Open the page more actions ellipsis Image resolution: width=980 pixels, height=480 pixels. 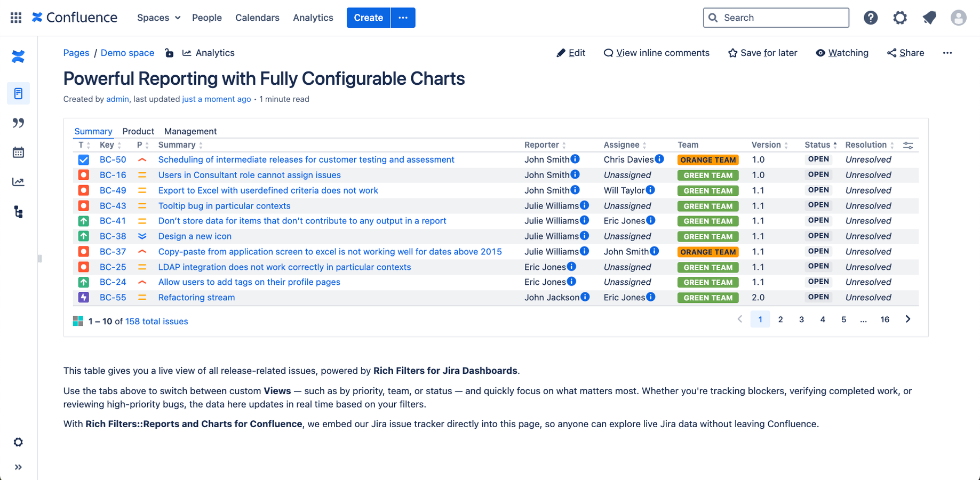(x=947, y=53)
